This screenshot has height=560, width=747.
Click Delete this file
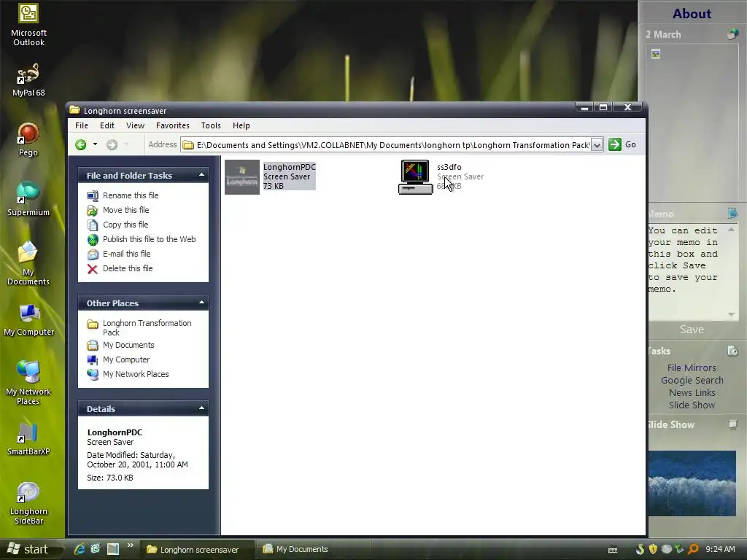(128, 268)
